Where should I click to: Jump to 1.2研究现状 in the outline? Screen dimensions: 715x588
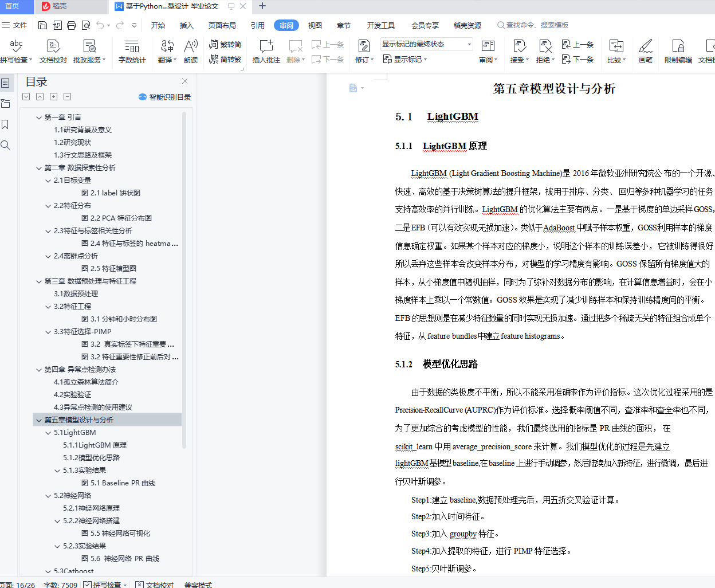[x=73, y=143]
